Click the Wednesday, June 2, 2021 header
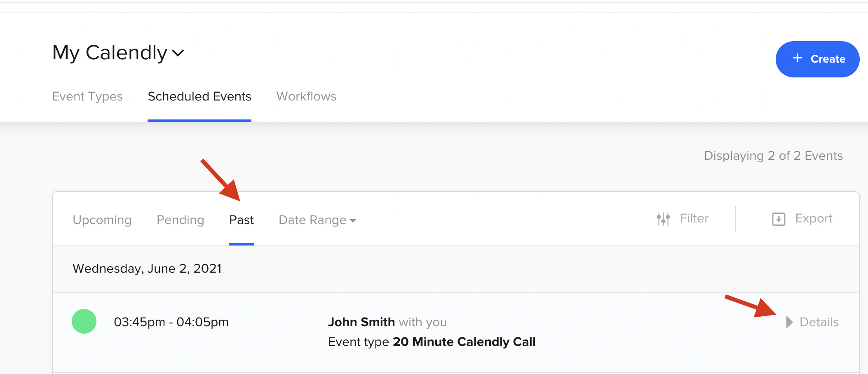Image resolution: width=868 pixels, height=374 pixels. tap(147, 269)
